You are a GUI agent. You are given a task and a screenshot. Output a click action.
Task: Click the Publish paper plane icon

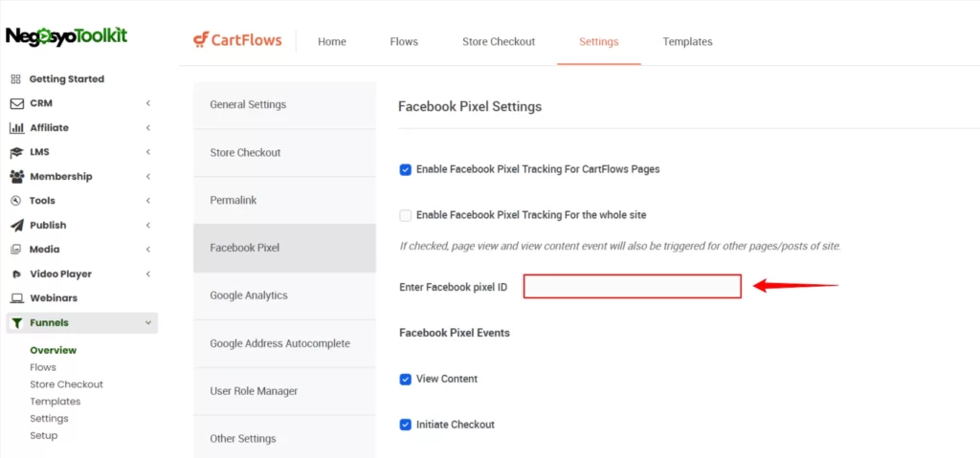click(x=17, y=226)
